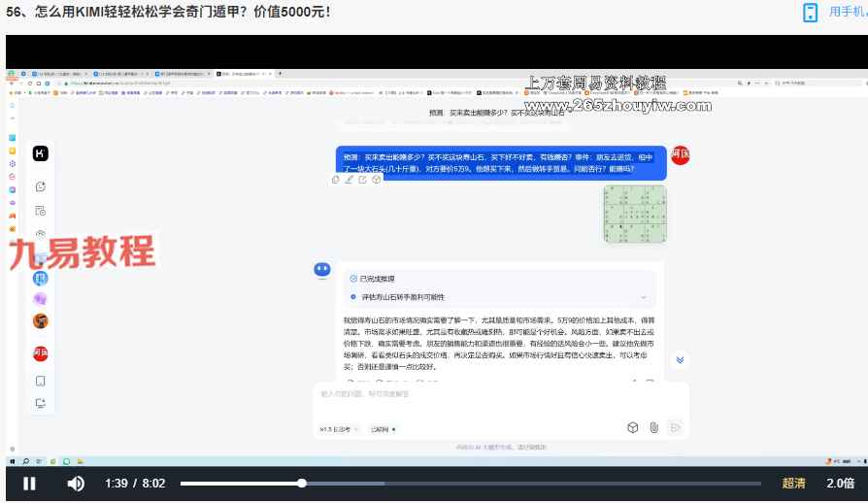Open the blue round avatar in Kimi sidebar
The image size is (868, 503).
point(41,278)
